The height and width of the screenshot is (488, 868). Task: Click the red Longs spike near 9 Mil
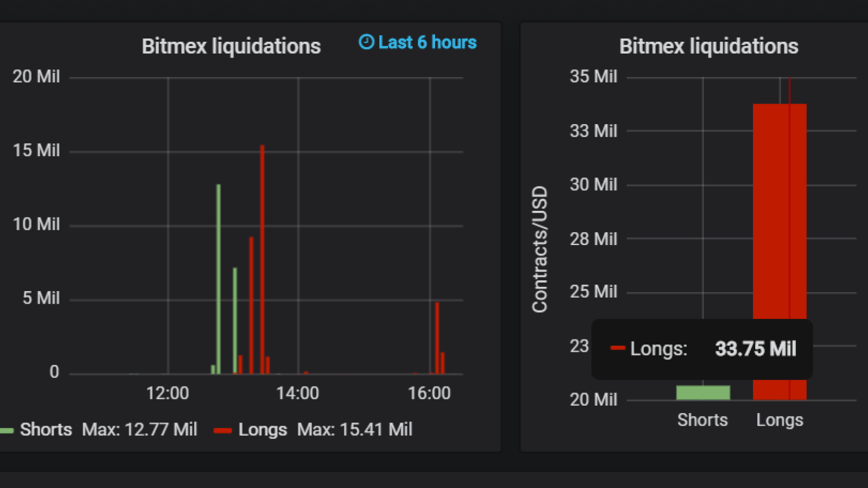[251, 305]
